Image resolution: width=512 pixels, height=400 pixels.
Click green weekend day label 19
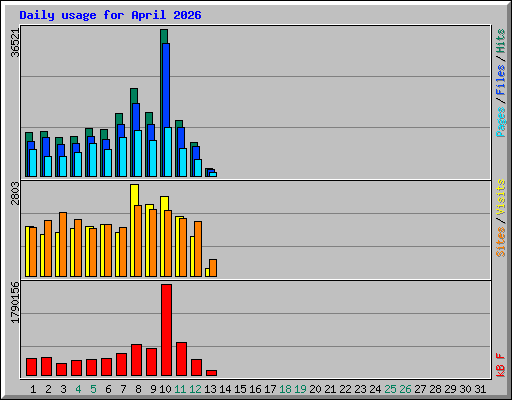point(300,389)
